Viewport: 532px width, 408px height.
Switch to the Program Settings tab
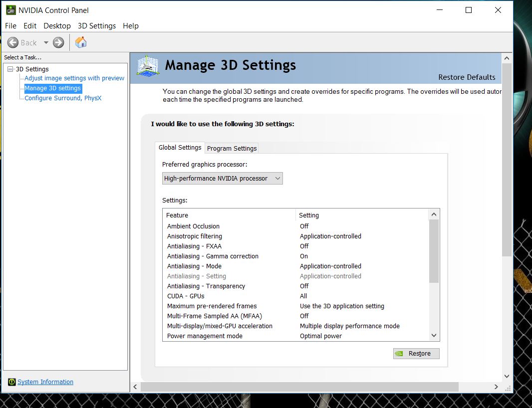coord(232,149)
